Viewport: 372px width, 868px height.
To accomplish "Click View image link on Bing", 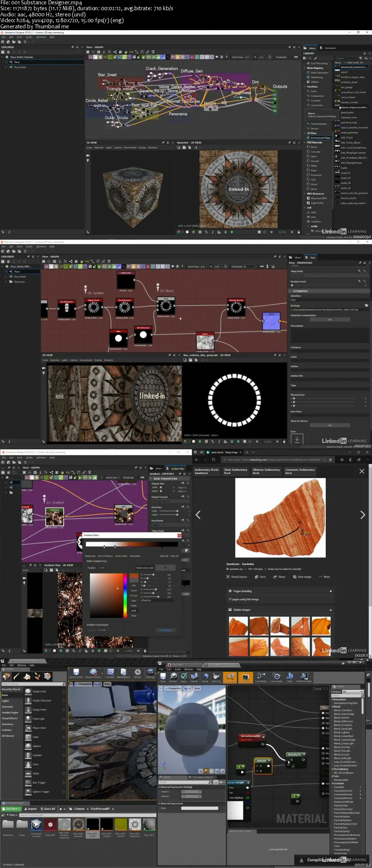I will pyautogui.click(x=302, y=577).
